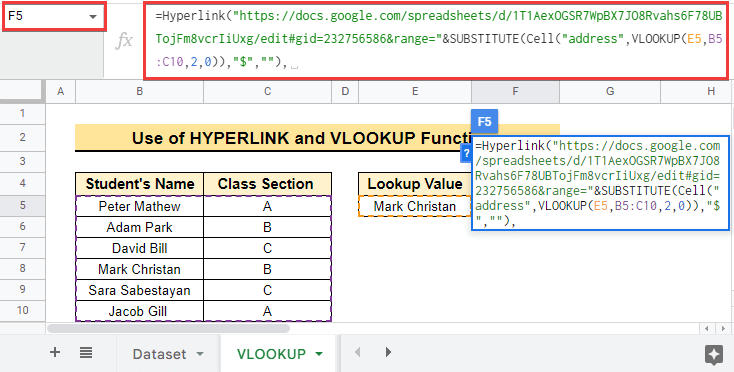Select class section cell for David Bill

coord(267,248)
